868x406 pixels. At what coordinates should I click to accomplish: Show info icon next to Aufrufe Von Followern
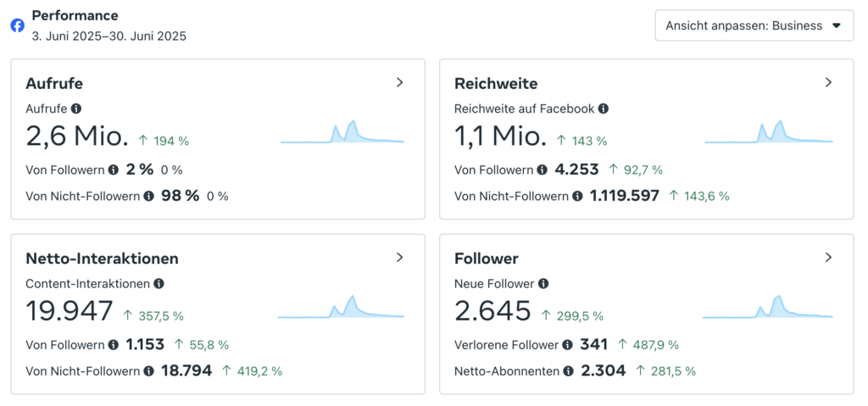(114, 170)
